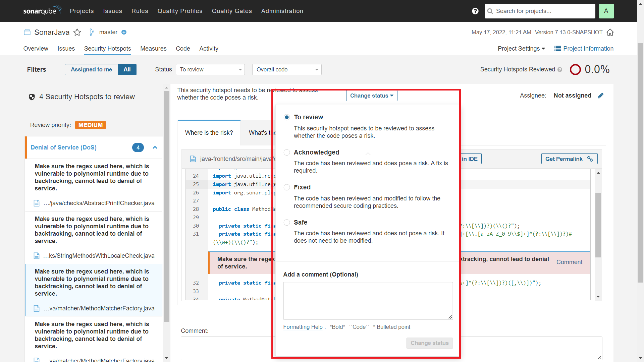Click the home icon beside version

click(x=610, y=32)
